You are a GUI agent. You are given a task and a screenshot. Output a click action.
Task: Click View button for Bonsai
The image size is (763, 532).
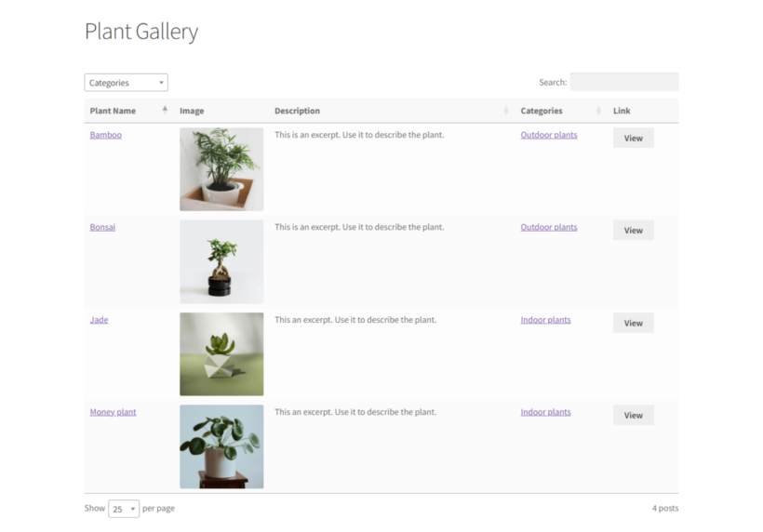pos(633,230)
